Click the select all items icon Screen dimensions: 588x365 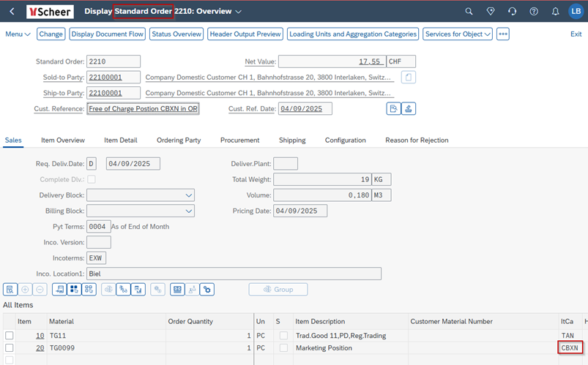click(74, 290)
